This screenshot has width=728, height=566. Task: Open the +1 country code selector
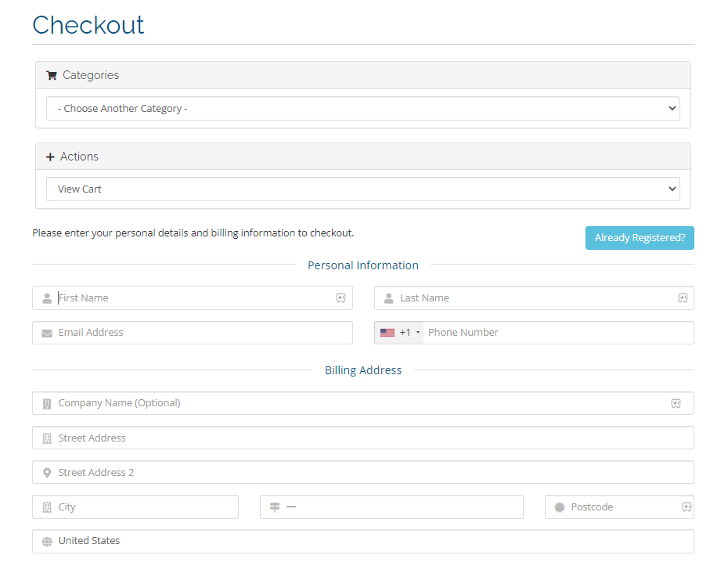[x=399, y=333]
